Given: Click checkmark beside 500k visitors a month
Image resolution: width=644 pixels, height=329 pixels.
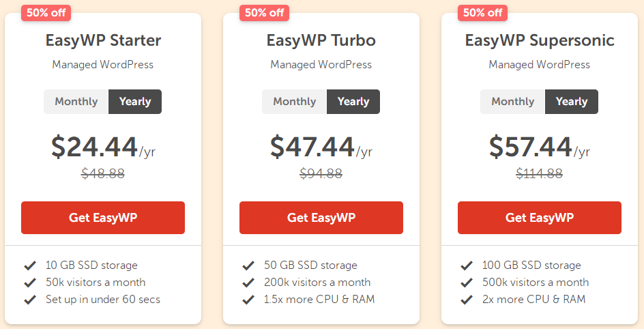Looking at the screenshot, I should 467,283.
